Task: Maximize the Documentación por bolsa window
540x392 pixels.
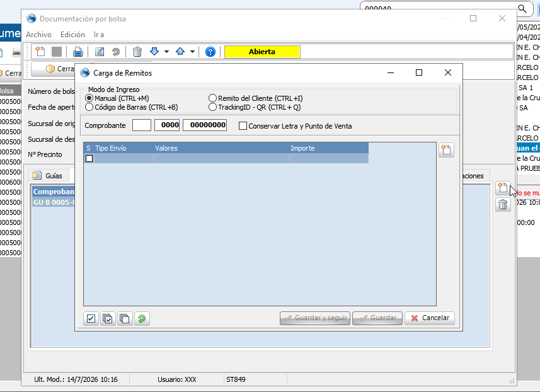Action: 473,18
